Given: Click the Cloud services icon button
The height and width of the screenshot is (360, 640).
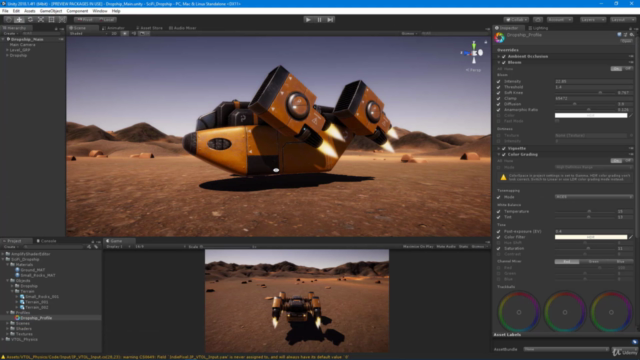Looking at the screenshot, I should pos(538,20).
